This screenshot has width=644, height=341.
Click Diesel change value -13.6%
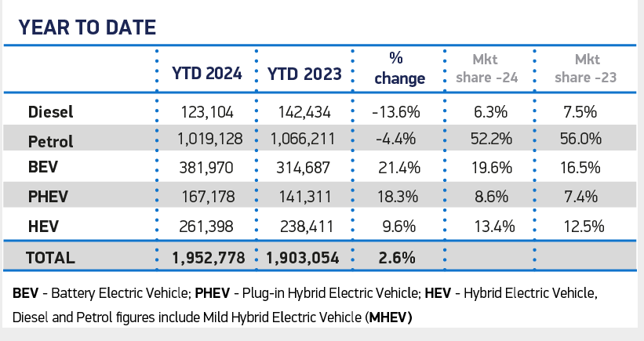(x=396, y=112)
